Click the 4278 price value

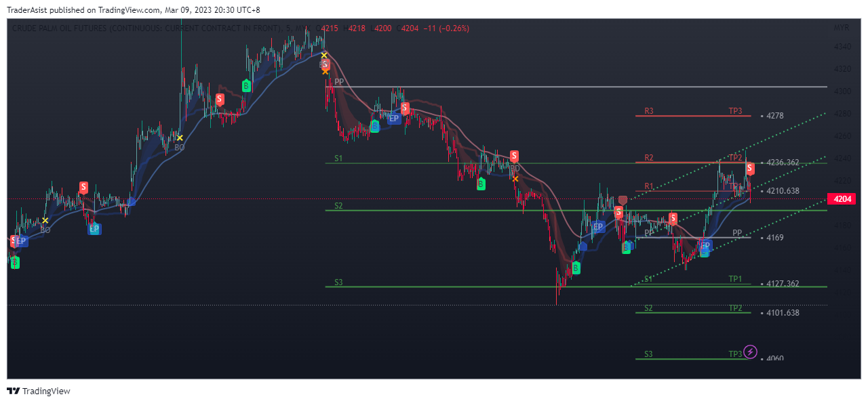(775, 116)
